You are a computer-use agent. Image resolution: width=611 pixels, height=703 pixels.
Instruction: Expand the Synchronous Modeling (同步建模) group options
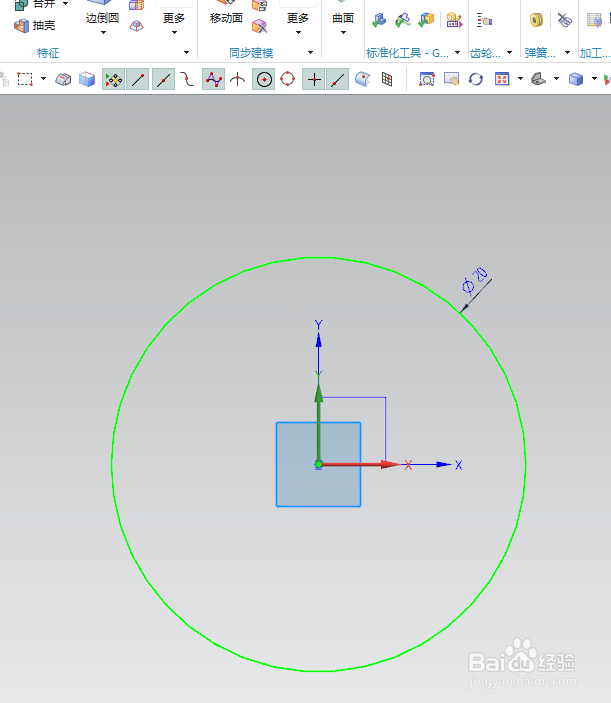pyautogui.click(x=310, y=52)
